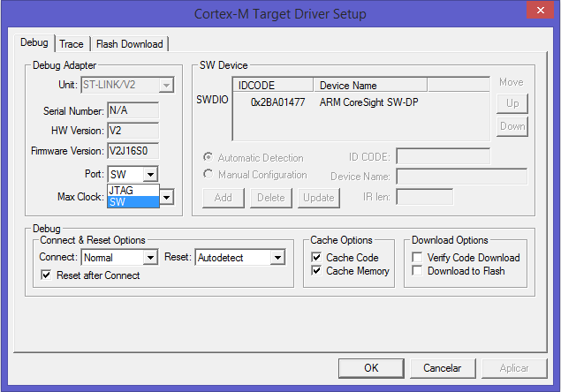The width and height of the screenshot is (561, 392).
Task: Open the Flash Download tab
Action: coord(129,44)
